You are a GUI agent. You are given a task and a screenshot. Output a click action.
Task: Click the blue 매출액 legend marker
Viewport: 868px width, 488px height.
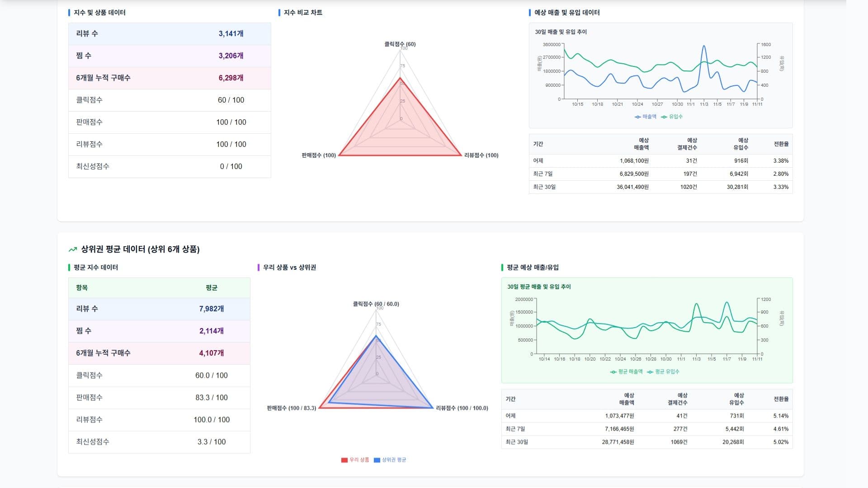coord(637,117)
